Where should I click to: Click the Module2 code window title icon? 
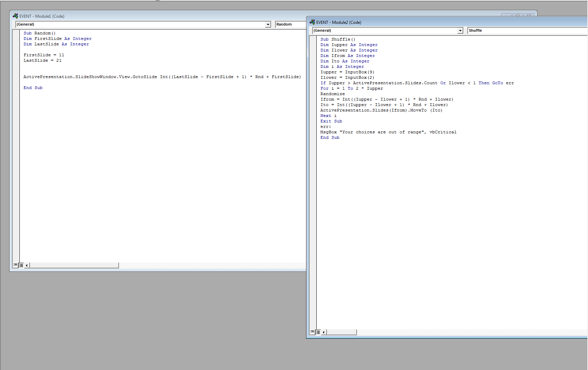pyautogui.click(x=312, y=22)
